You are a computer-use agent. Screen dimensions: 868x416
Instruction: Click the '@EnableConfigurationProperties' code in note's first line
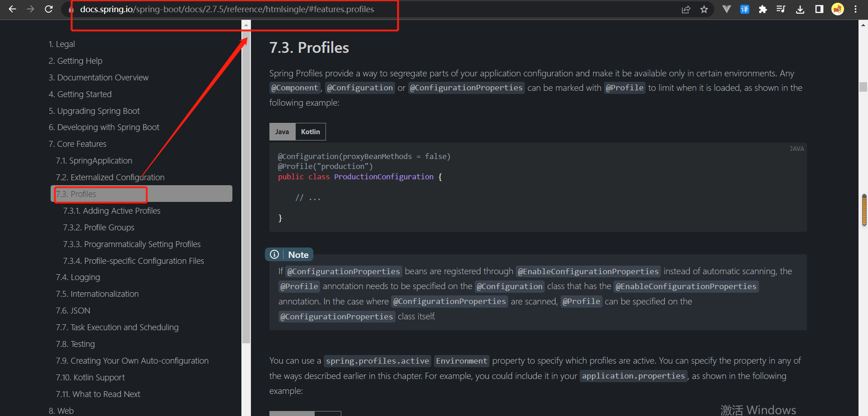588,271
